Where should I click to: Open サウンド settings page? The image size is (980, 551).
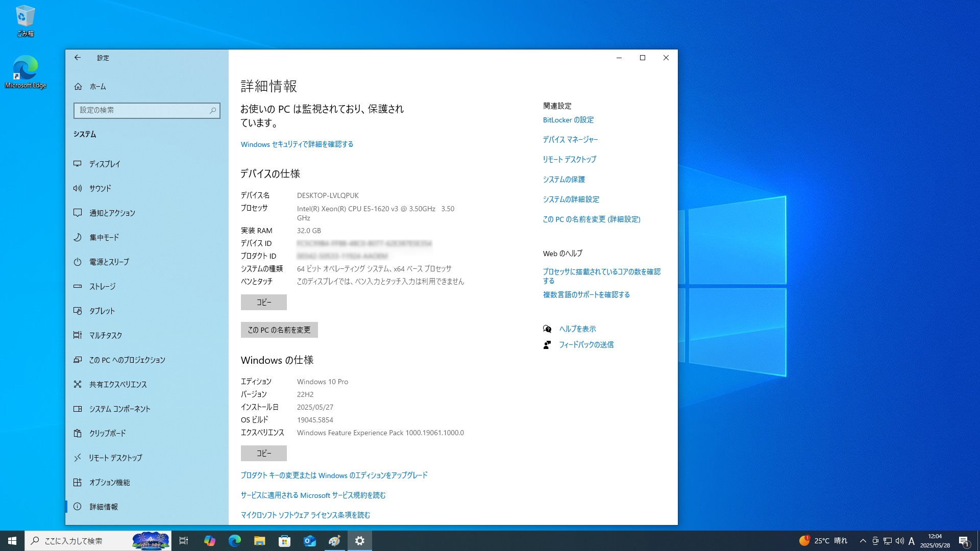coord(147,188)
